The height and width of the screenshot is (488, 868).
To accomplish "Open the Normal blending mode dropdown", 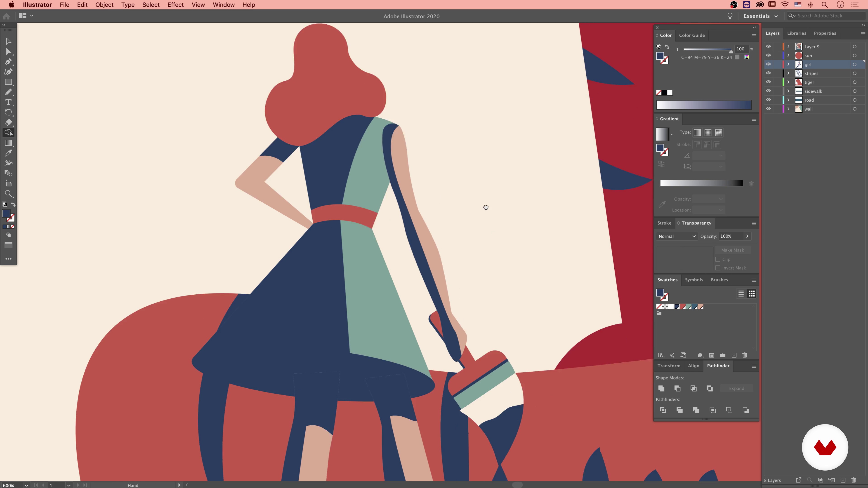I will (677, 236).
